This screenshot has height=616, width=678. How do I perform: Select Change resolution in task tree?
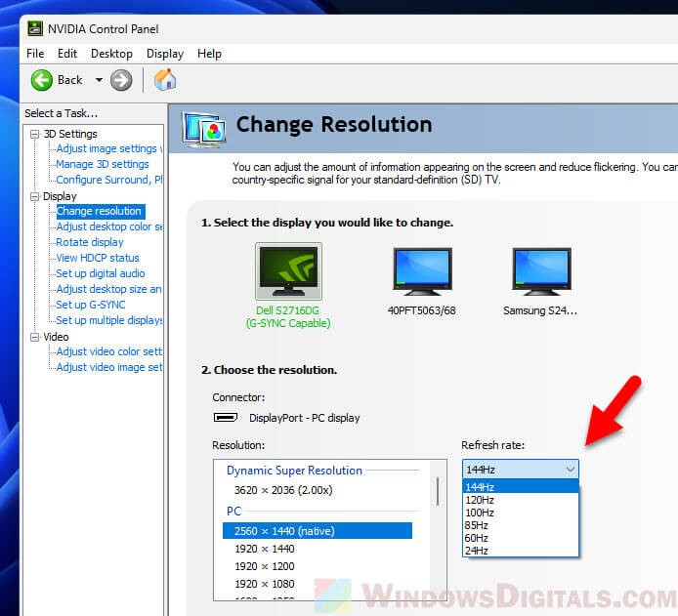[99, 211]
